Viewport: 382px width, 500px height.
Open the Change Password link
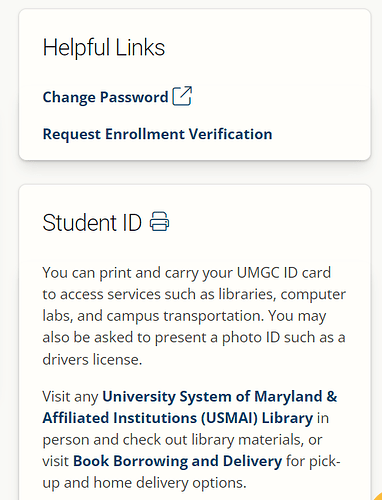point(105,97)
